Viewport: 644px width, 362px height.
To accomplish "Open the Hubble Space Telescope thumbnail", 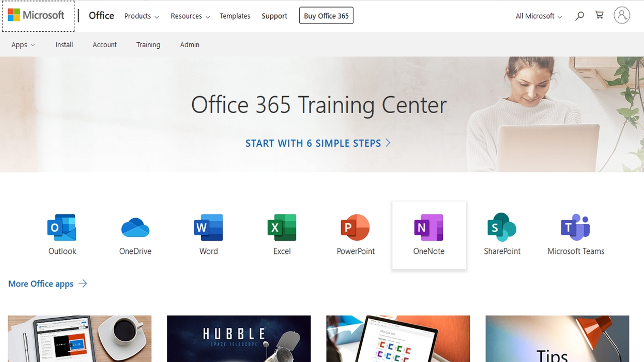I will (x=239, y=339).
